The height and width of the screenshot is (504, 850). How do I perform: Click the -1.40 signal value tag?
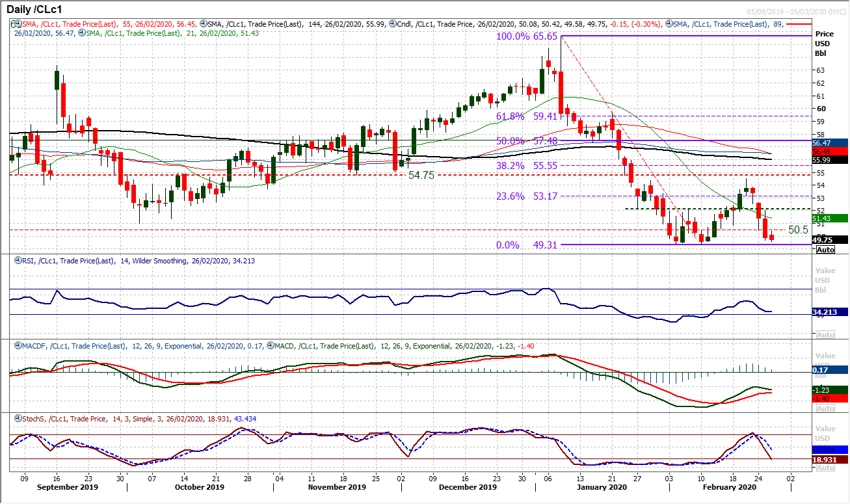[x=830, y=397]
